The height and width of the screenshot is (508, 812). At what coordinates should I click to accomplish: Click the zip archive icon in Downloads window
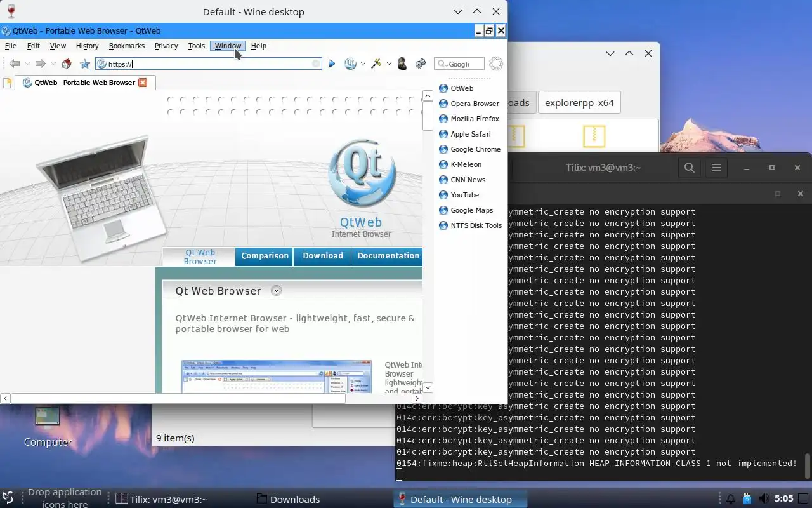(594, 137)
